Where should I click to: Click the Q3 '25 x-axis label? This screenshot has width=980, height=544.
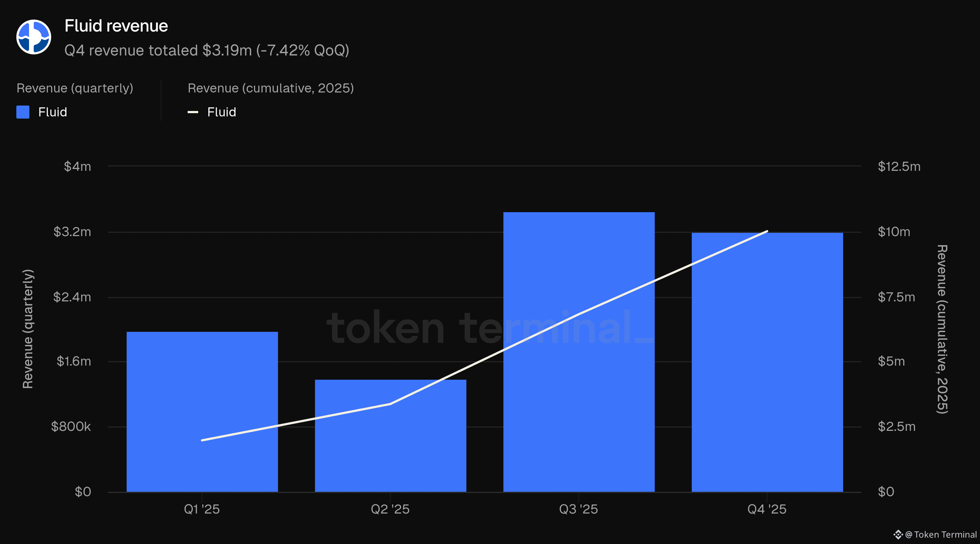tap(578, 509)
